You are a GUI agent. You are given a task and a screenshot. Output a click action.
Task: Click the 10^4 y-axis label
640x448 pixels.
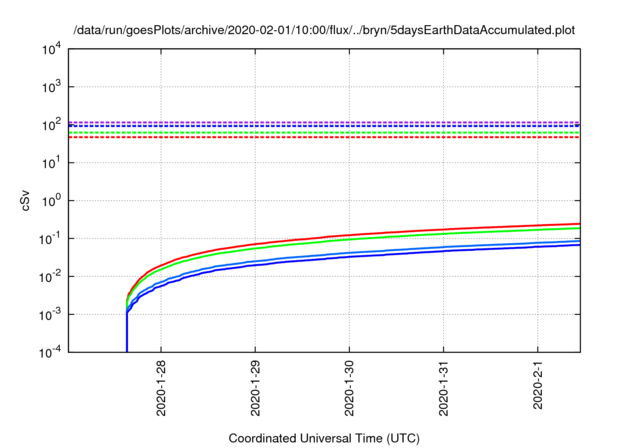[51, 50]
